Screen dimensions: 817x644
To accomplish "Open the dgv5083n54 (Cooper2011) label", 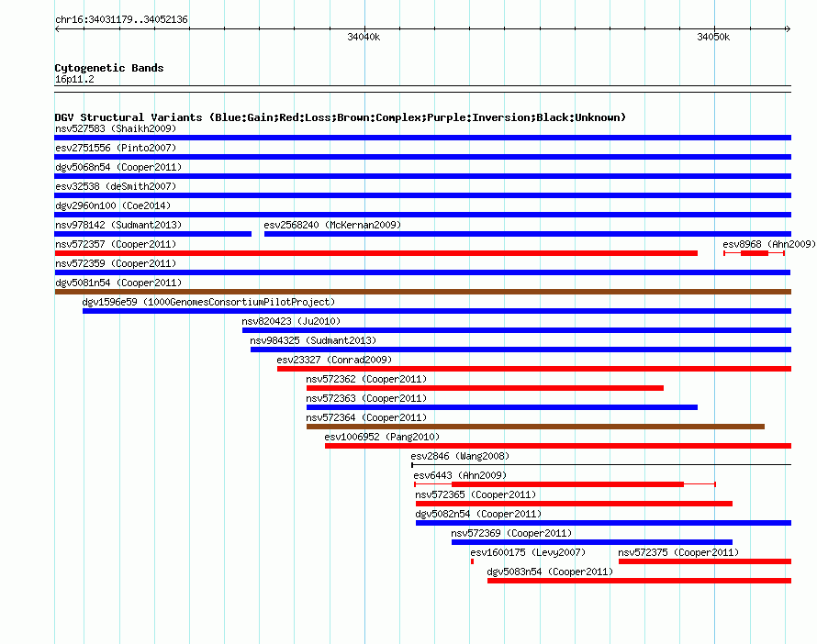I will (550, 572).
